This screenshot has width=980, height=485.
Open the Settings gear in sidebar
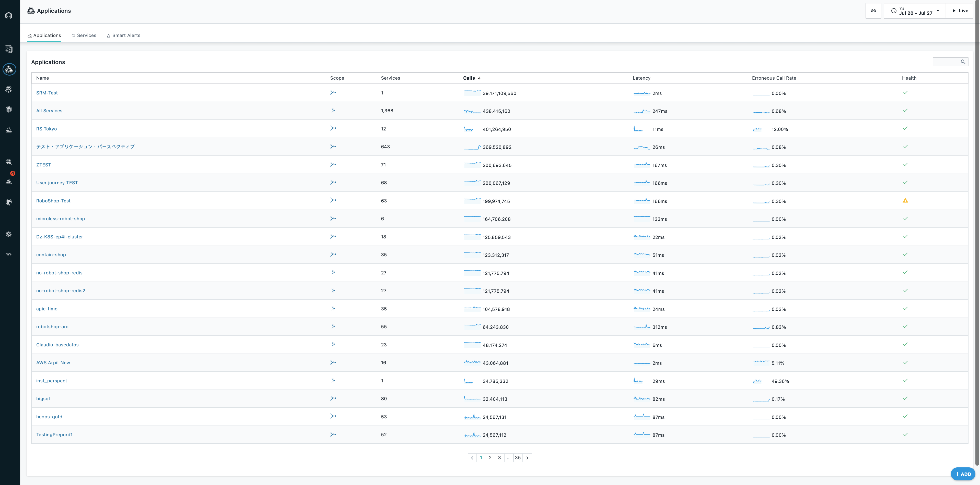[x=9, y=234]
